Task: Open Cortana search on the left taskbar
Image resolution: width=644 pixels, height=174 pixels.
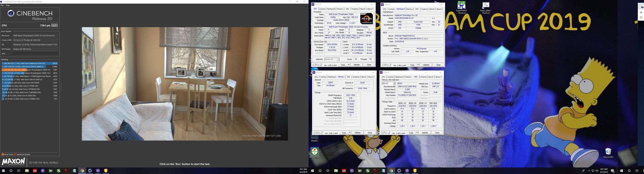Action: point(11,171)
